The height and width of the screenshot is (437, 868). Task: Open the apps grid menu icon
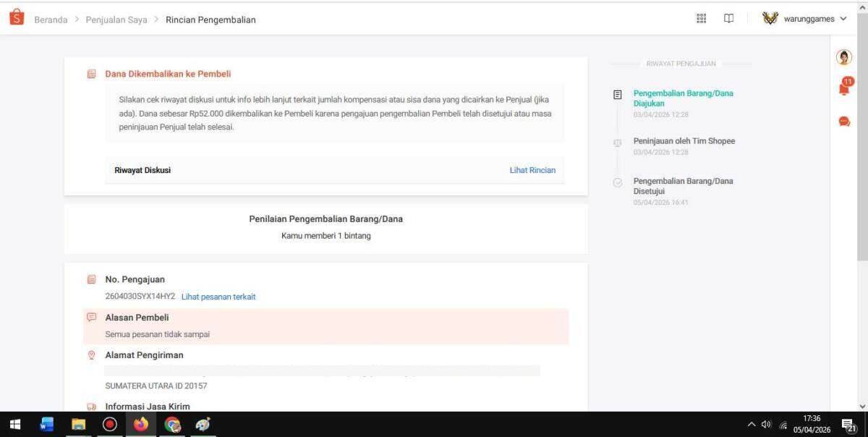coord(701,19)
